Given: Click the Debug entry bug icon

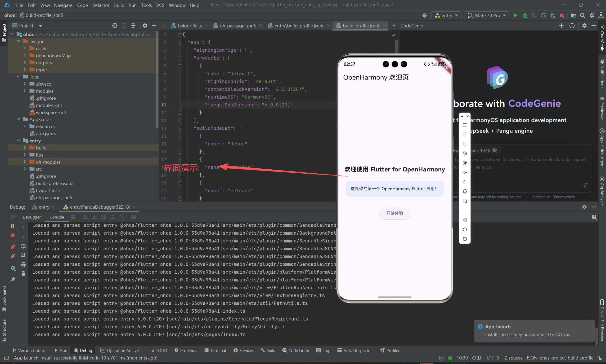Looking at the screenshot, I should pyautogui.click(x=525, y=15).
